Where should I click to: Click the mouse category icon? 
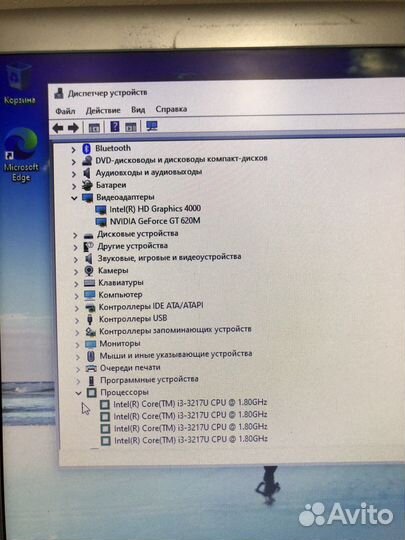[x=91, y=356]
